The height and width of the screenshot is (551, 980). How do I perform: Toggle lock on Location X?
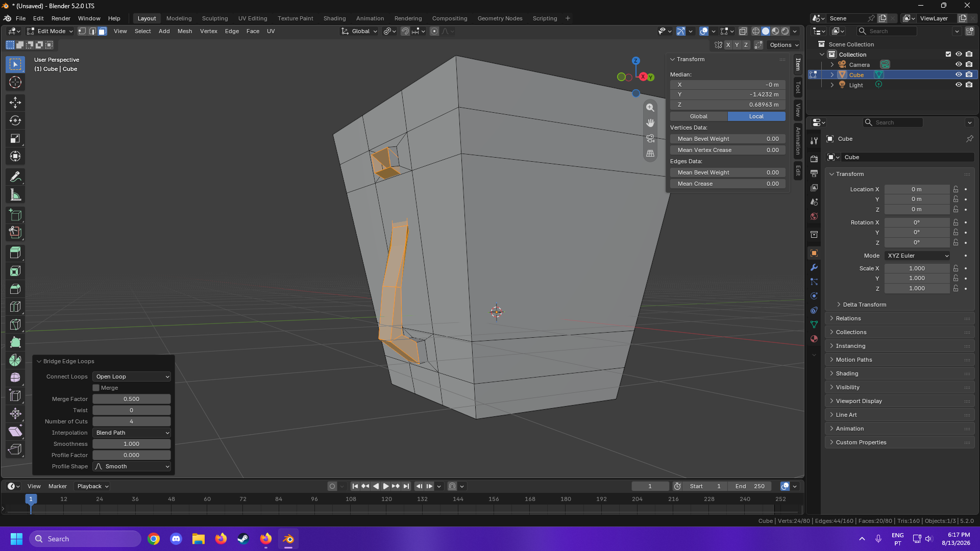tap(955, 189)
